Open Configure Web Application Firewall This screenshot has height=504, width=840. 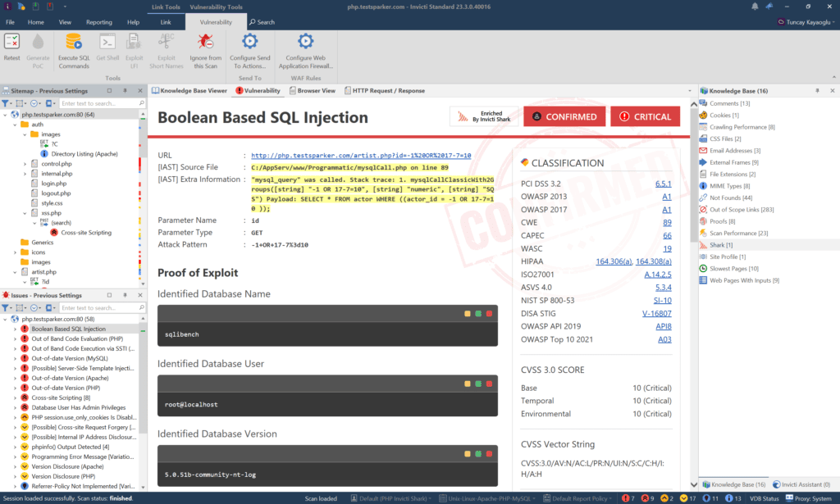(305, 51)
